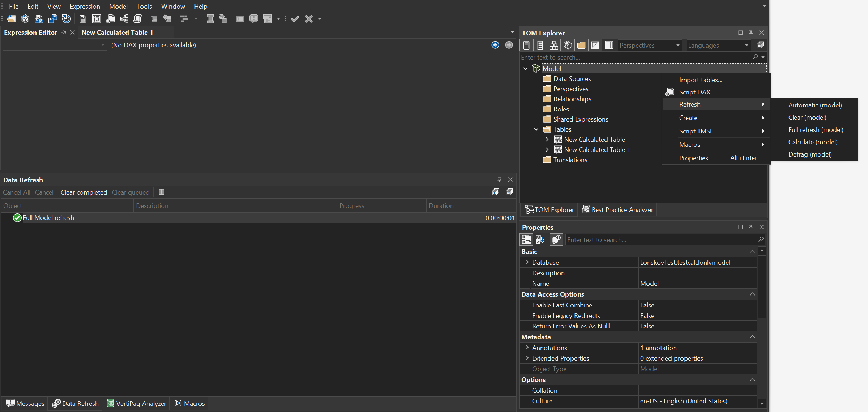Discard changes using the X toolbar icon

pos(308,19)
